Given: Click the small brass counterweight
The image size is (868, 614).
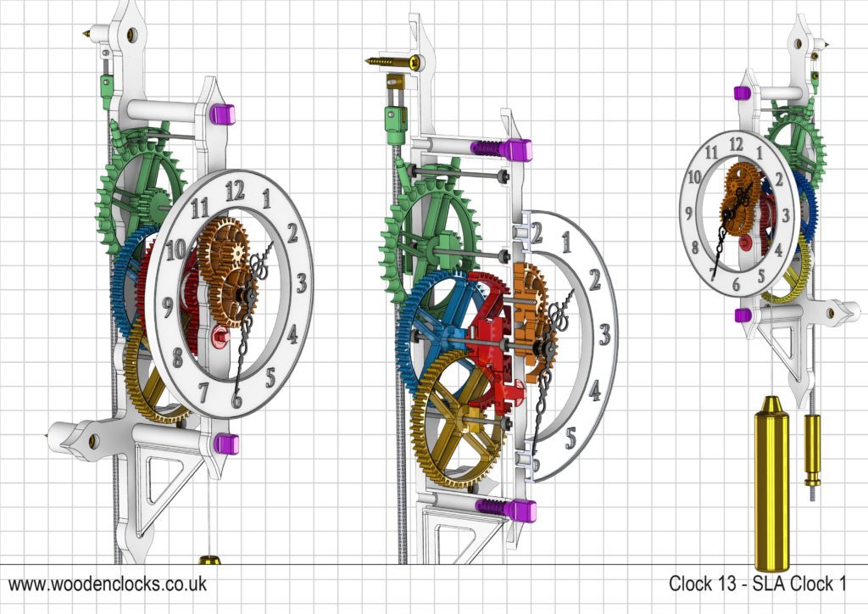Looking at the screenshot, I should tap(812, 450).
